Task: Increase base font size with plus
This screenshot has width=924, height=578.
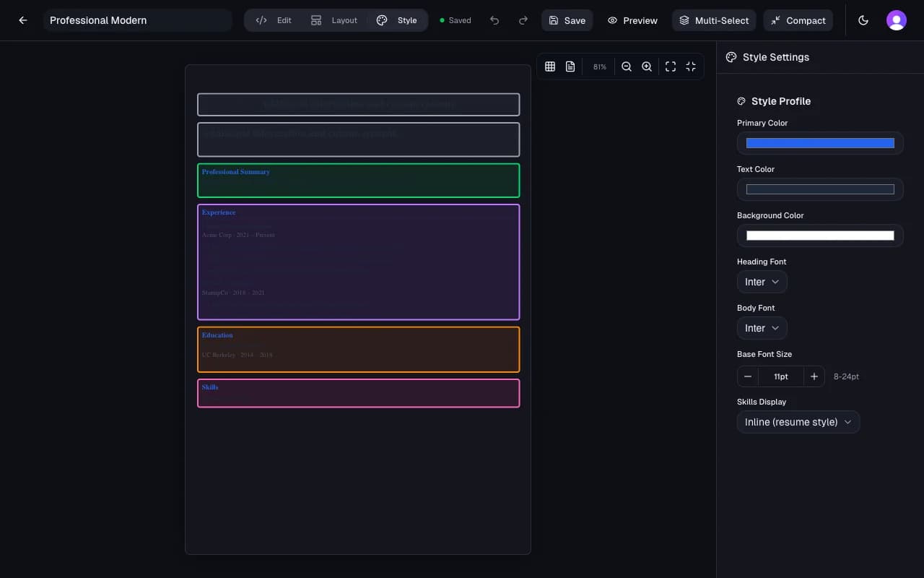Action: pyautogui.click(x=814, y=376)
